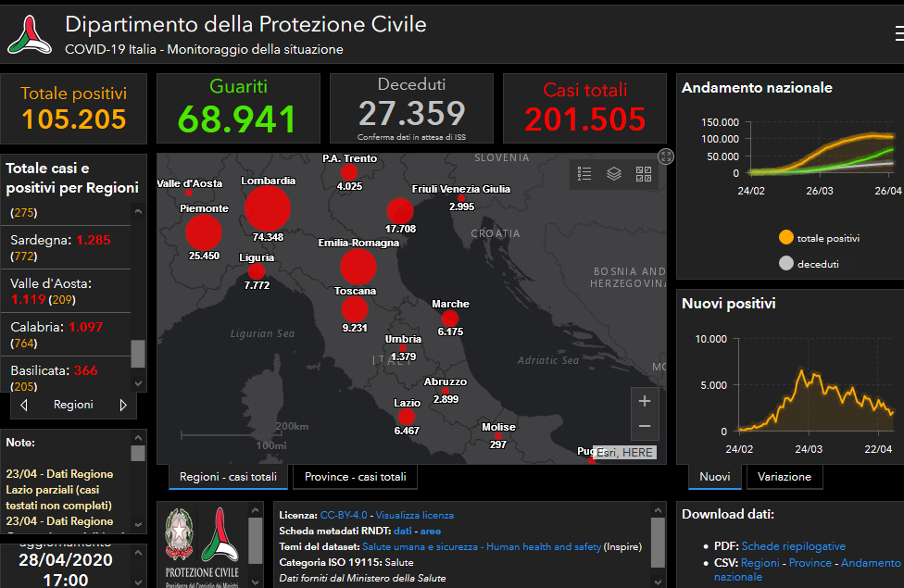Image resolution: width=904 pixels, height=588 pixels.
Task: Open the map legend list icon
Action: pos(584,173)
